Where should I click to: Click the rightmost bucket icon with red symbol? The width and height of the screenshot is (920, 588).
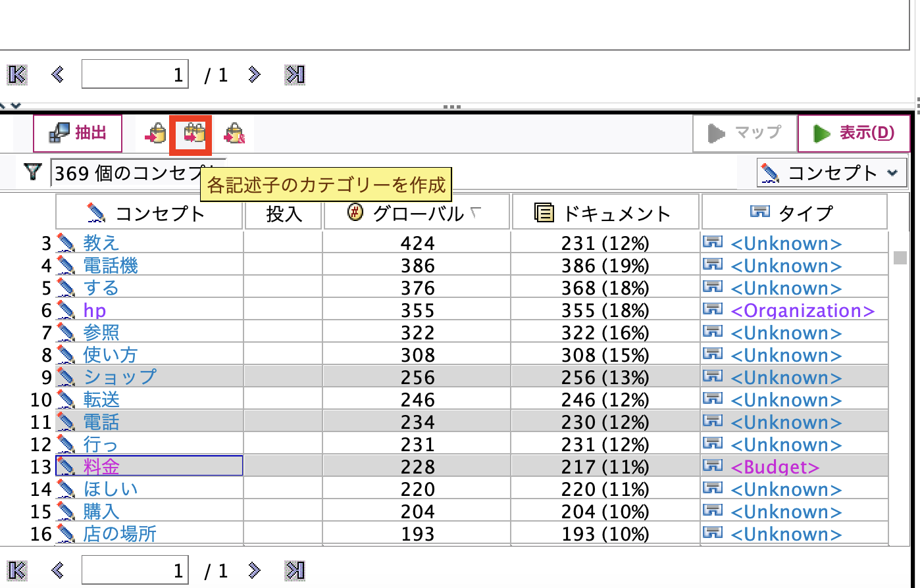[x=234, y=134]
